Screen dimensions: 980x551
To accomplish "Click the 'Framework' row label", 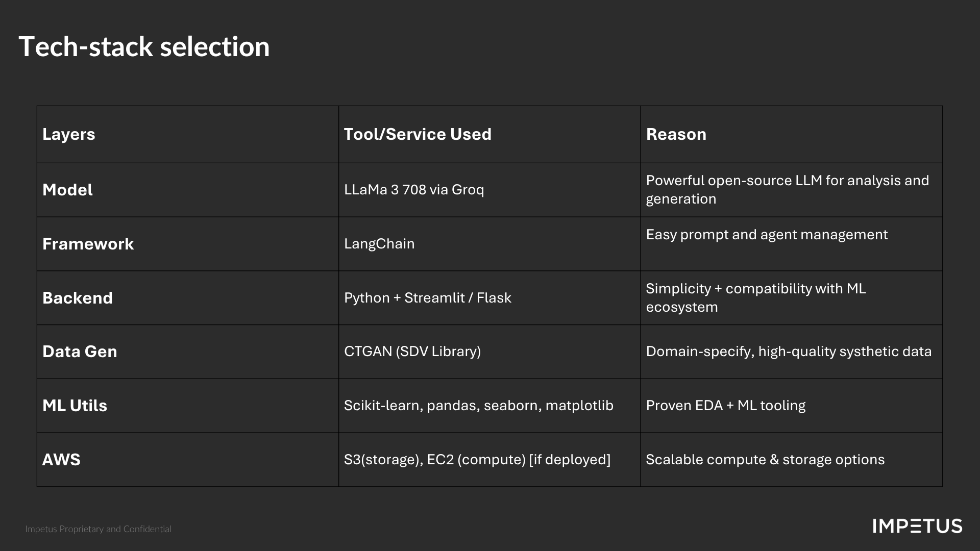I will 88,244.
